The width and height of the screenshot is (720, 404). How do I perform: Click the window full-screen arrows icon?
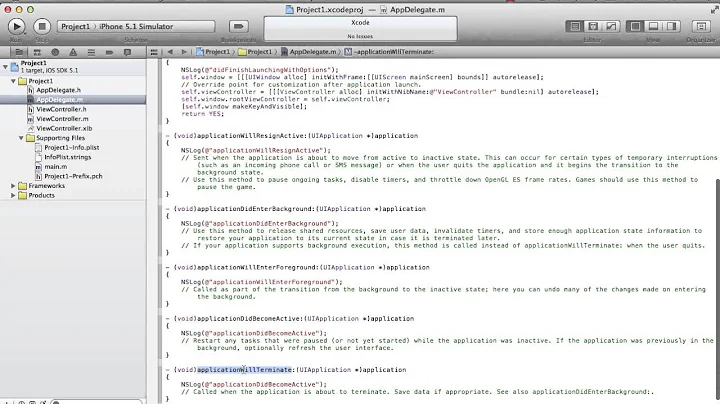coord(714,9)
